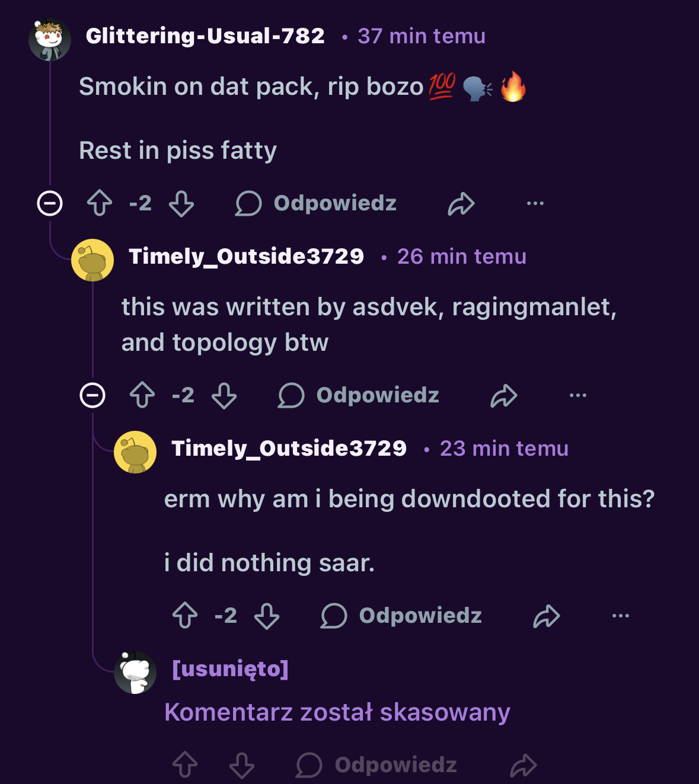Viewport: 699px width, 784px height.
Task: Click the "37 min temu" timestamp
Action: 420,37
